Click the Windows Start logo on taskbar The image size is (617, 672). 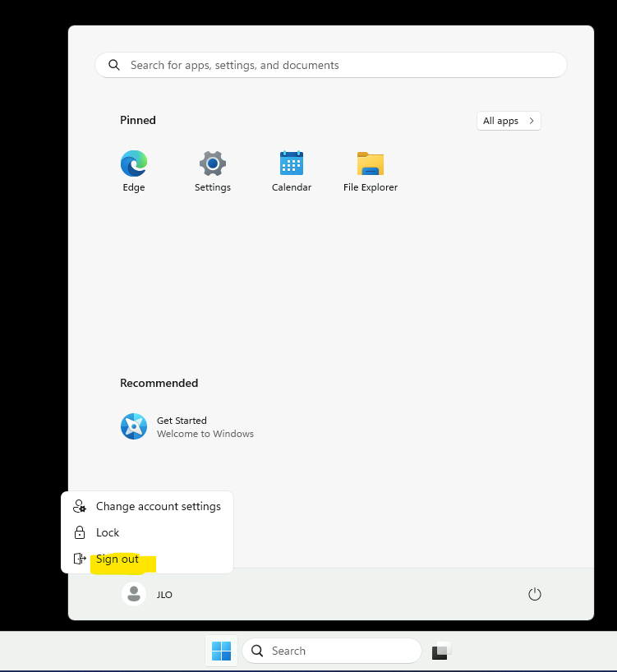[x=221, y=651]
